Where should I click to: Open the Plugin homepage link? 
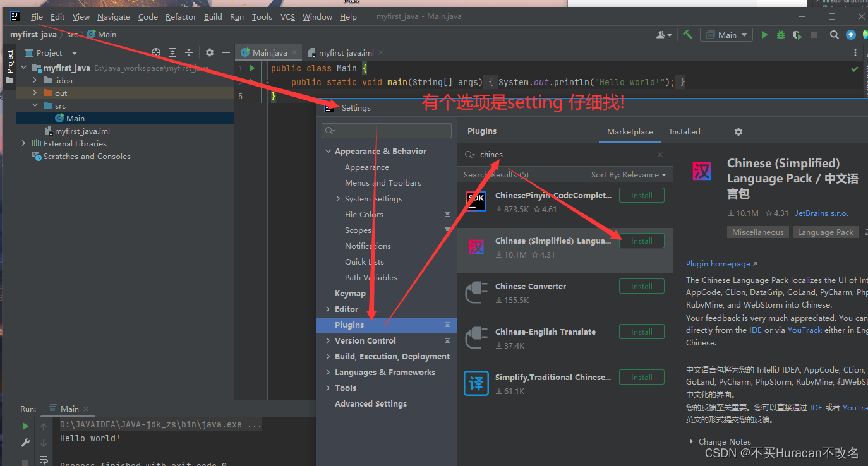[718, 263]
